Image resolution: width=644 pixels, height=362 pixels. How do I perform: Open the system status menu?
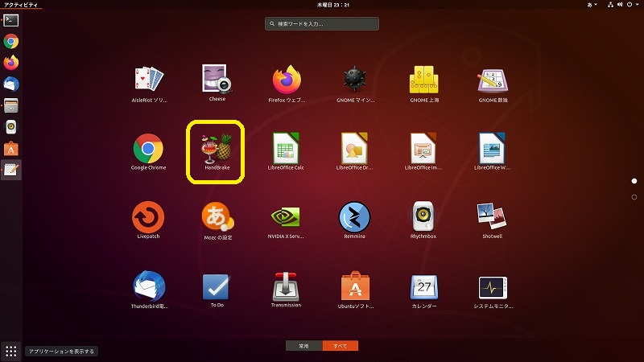pos(623,5)
